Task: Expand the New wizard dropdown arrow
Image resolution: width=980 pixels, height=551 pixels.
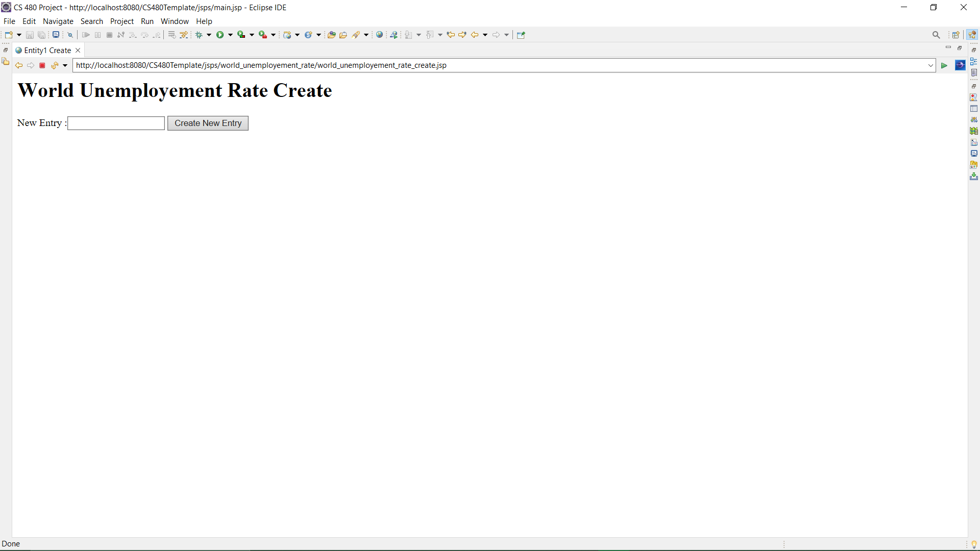Action: click(19, 35)
